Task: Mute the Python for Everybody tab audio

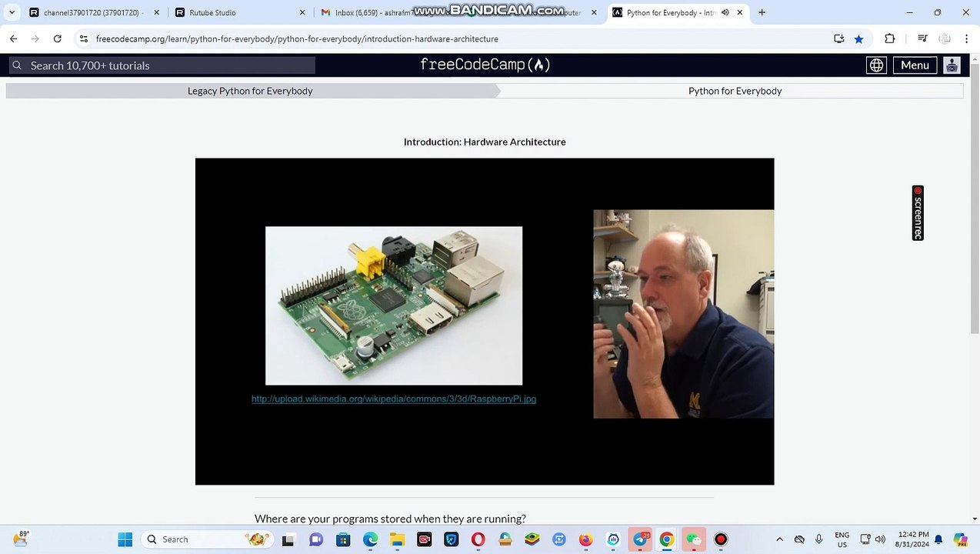Action: (x=725, y=12)
